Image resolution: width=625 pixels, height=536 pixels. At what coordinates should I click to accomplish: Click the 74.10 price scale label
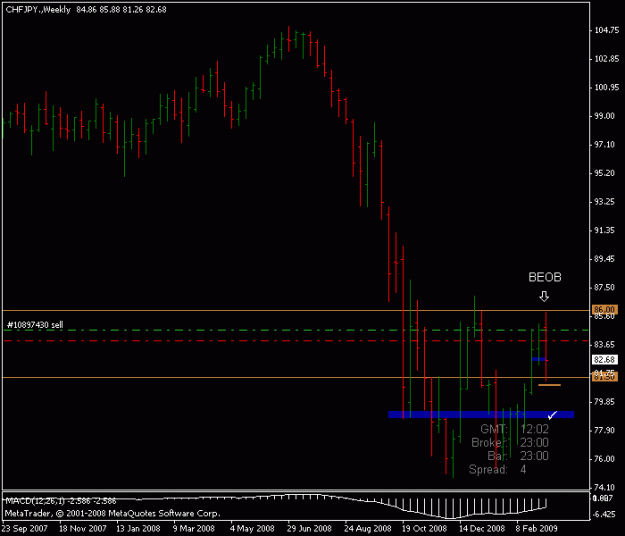click(604, 487)
